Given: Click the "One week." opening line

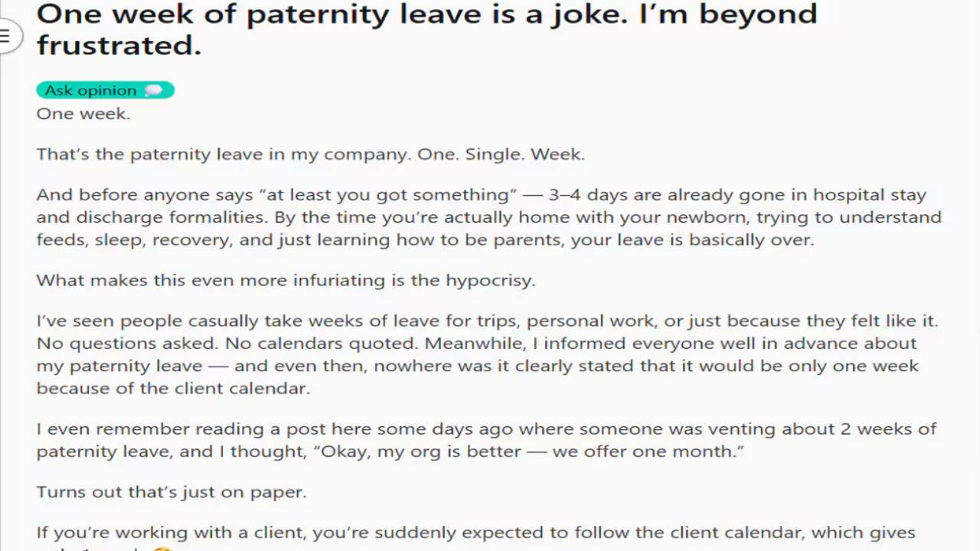Looking at the screenshot, I should 83,114.
